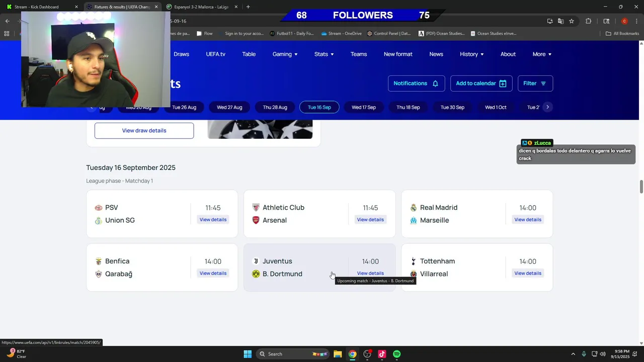
Task: View details for Athletic Club vs Arsenal
Action: tap(370, 220)
